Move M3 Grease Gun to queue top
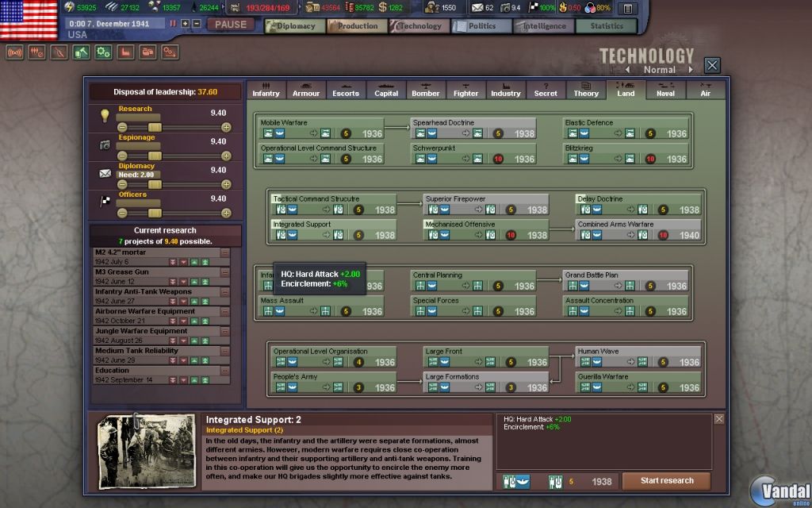Screen dimensions: 812x508 (x=205, y=281)
